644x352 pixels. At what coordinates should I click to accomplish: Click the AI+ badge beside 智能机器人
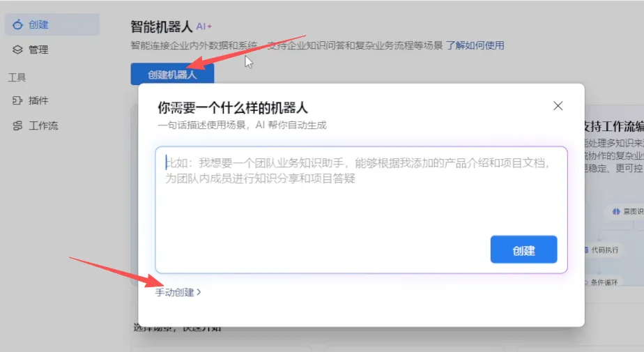(x=204, y=26)
